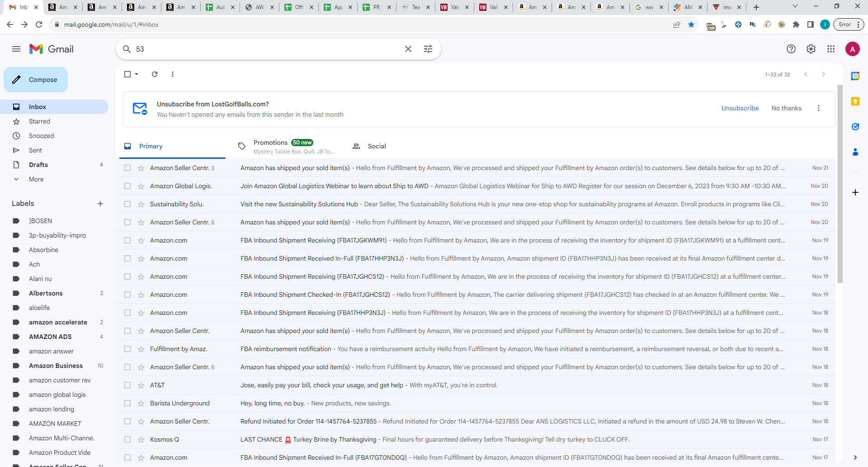The width and height of the screenshot is (868, 467).
Task: Select the FBA17JGKWM91 Receiving email checkbox
Action: point(127,240)
